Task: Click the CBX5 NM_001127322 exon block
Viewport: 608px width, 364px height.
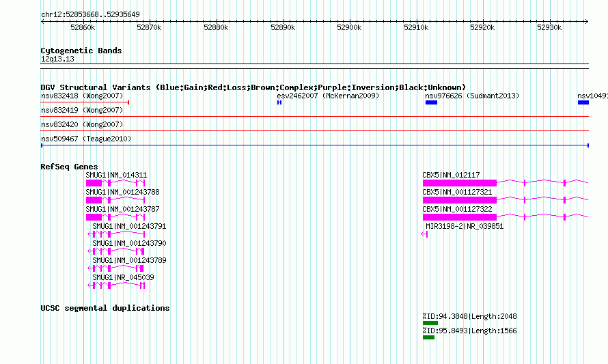Action: tap(460, 217)
